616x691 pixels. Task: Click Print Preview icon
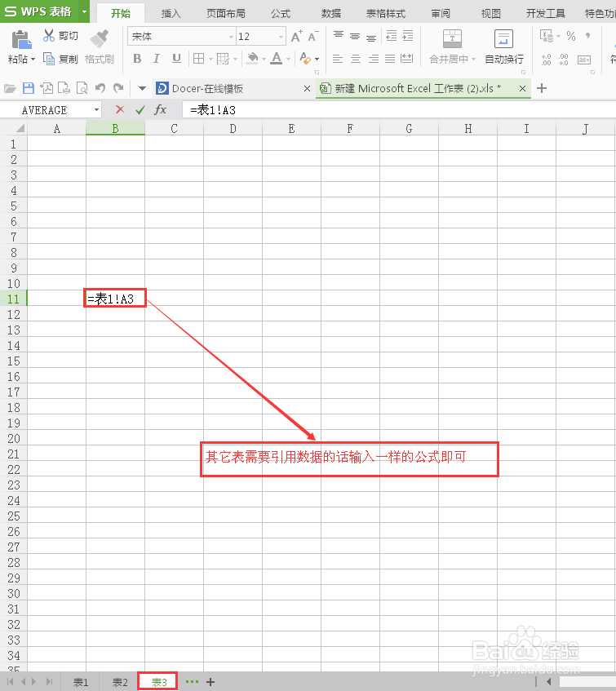pyautogui.click(x=82, y=89)
